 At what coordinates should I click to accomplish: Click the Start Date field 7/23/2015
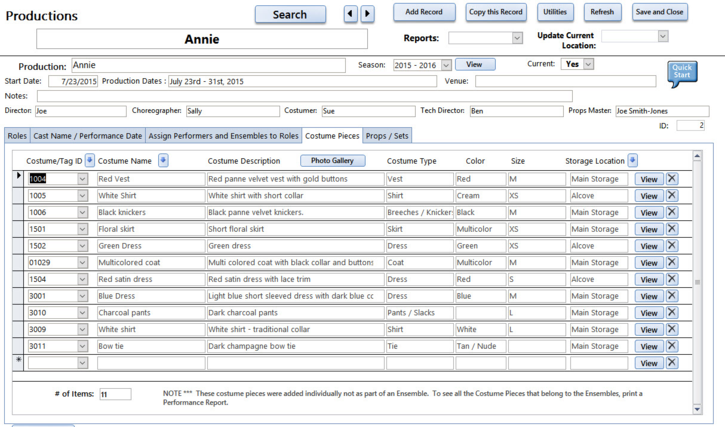73,81
